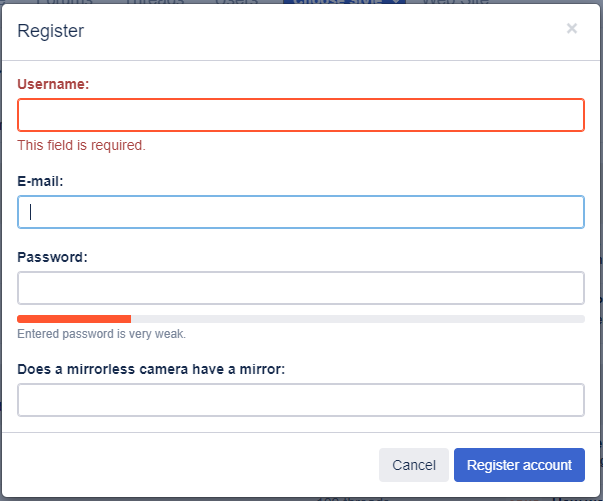Click the Username input field
The width and height of the screenshot is (603, 501).
click(x=301, y=115)
